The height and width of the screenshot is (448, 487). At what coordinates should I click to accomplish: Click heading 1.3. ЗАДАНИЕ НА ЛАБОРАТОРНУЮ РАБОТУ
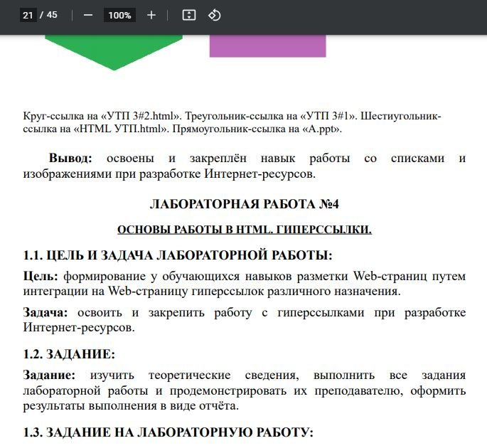click(x=168, y=432)
